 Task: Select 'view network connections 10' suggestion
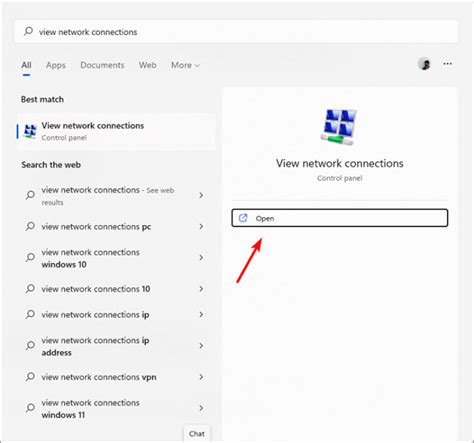(116, 289)
